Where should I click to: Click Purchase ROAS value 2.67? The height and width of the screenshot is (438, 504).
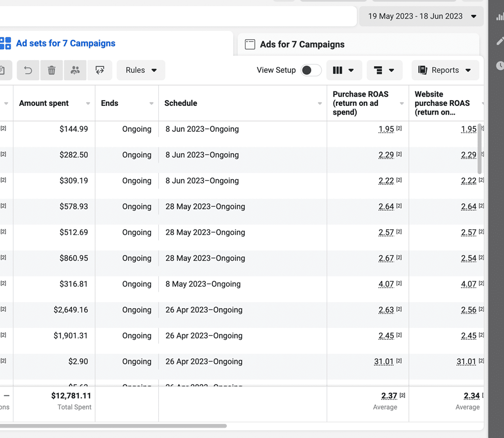point(386,258)
